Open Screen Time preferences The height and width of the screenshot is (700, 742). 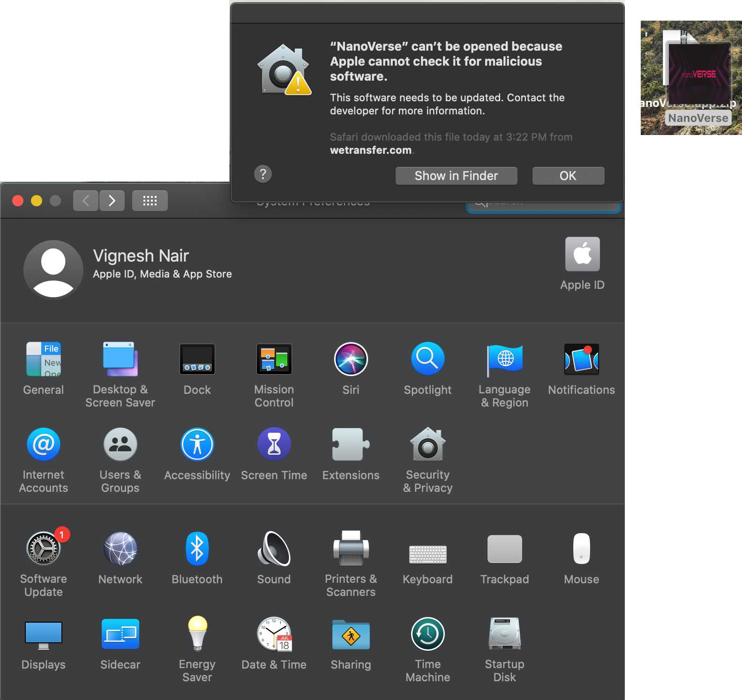[274, 444]
